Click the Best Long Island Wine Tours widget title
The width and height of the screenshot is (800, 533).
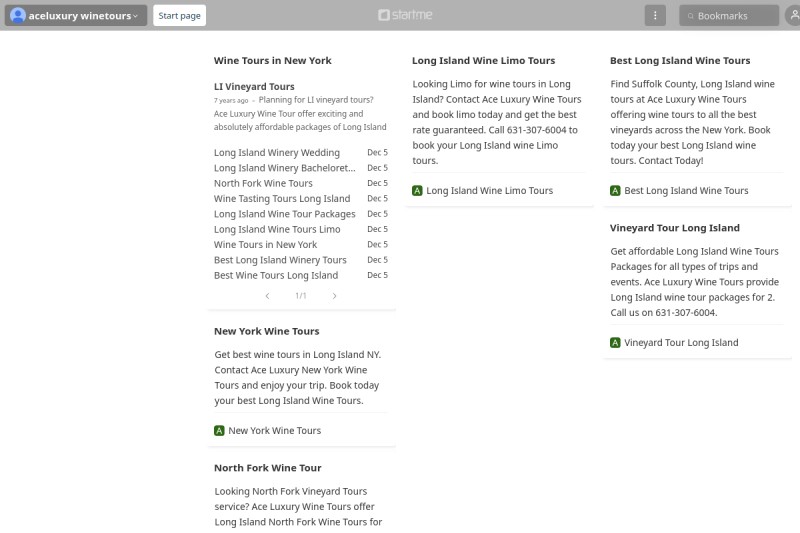(x=680, y=60)
